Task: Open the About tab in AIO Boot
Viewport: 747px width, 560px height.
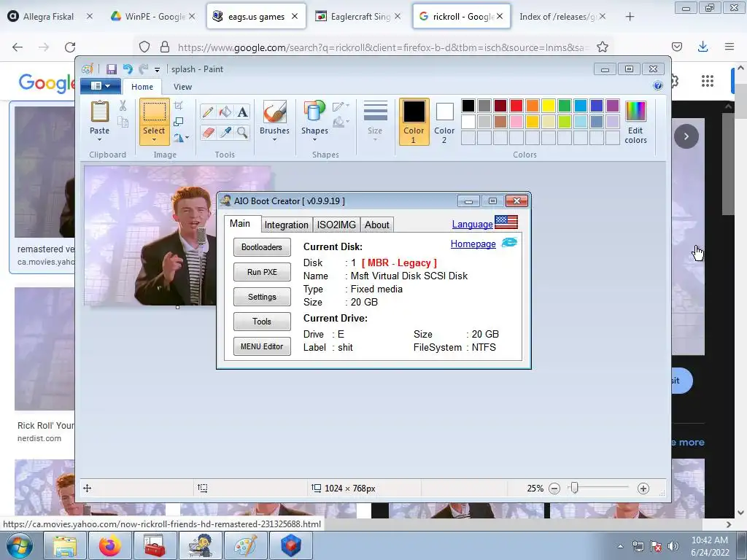Action: [x=377, y=225]
